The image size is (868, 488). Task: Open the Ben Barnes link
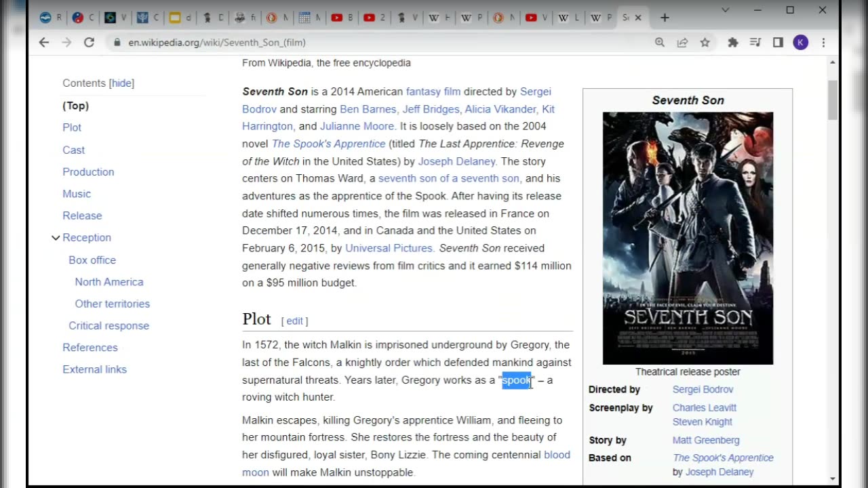pyautogui.click(x=368, y=109)
